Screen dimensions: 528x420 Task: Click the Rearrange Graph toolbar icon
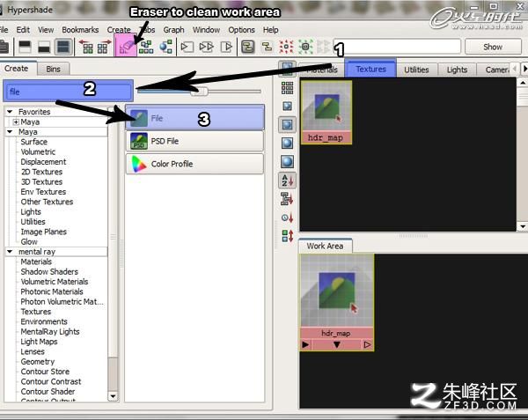(146, 47)
